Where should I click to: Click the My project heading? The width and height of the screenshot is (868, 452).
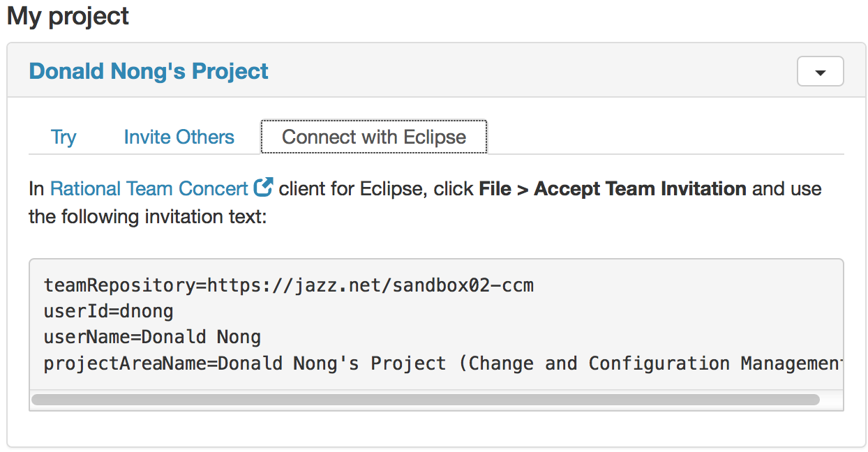tap(68, 17)
